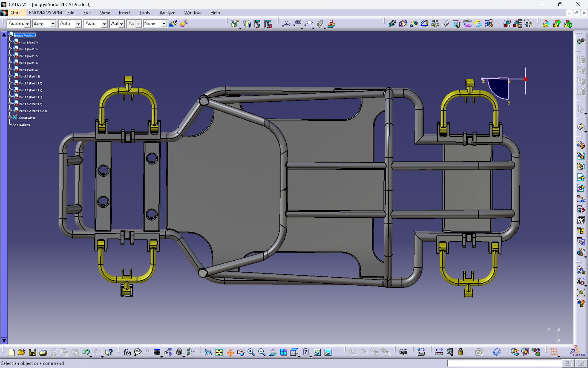This screenshot has height=368, width=588.
Task: Click the Design Table grid icon
Action: tap(157, 352)
